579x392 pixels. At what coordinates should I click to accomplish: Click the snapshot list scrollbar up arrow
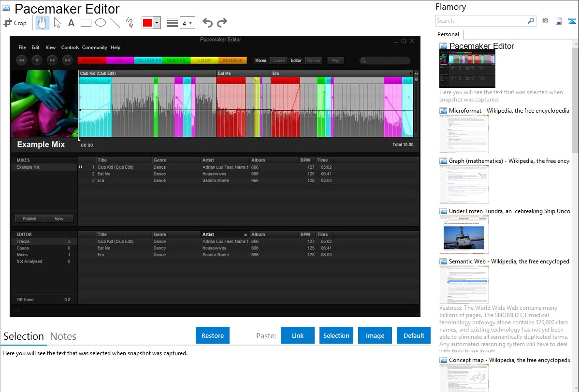click(576, 44)
